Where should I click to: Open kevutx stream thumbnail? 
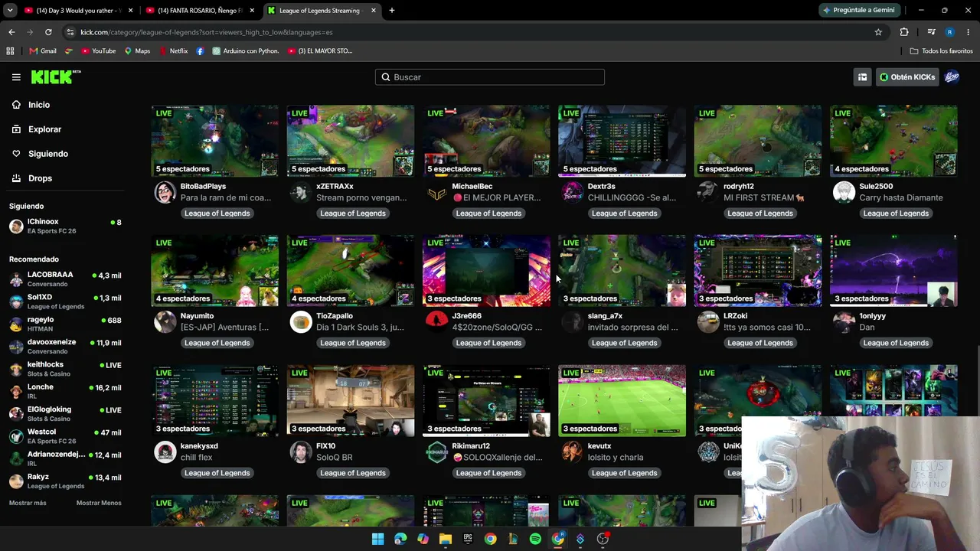(622, 401)
